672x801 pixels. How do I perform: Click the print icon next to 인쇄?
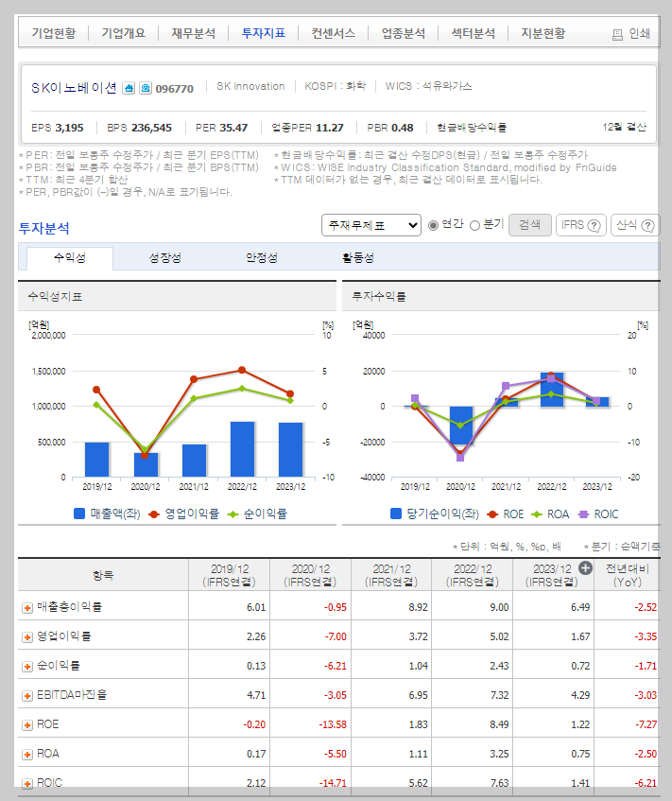(x=617, y=34)
